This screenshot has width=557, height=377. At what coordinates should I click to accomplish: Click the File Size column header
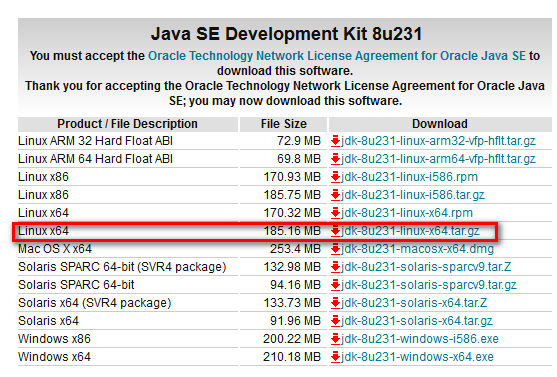point(283,124)
